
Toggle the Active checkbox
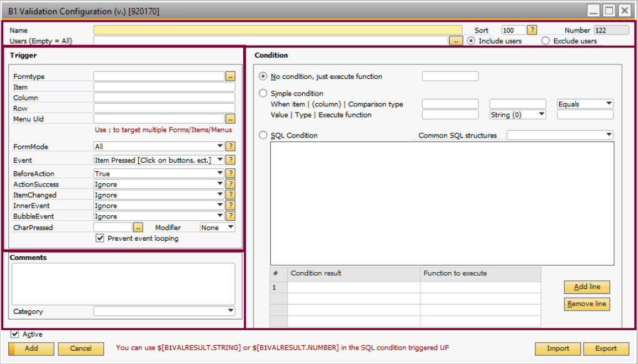click(15, 334)
